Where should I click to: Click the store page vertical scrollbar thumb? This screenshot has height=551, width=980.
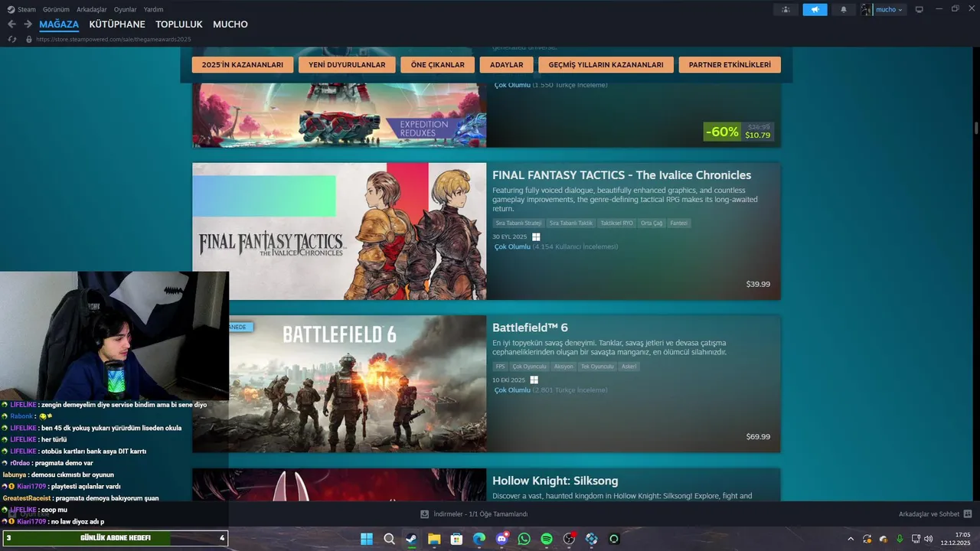[976, 128]
